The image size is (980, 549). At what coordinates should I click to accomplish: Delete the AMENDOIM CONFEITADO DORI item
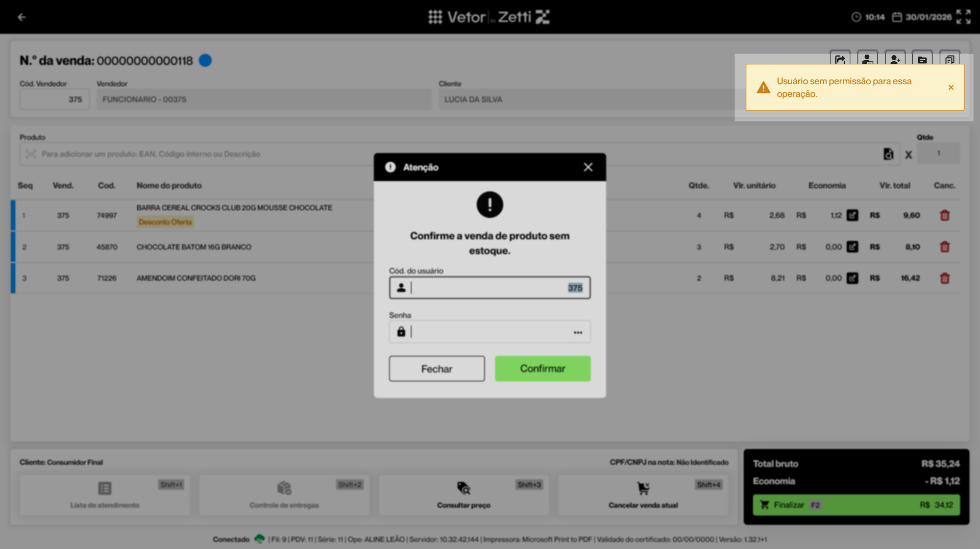(x=945, y=278)
